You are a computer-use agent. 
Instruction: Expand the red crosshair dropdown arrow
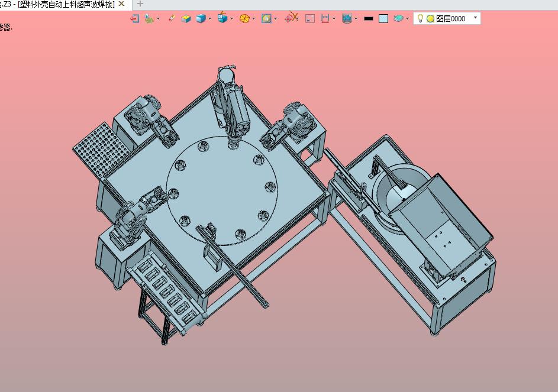point(298,19)
